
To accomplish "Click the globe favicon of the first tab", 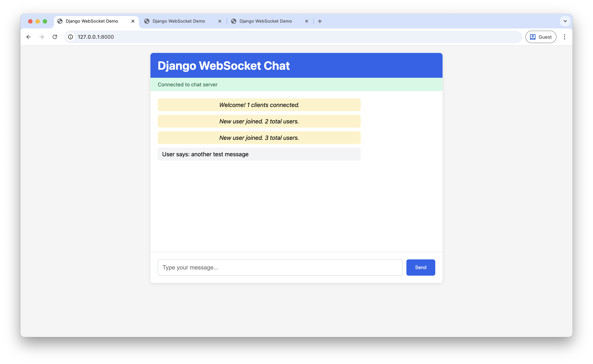I will (60, 21).
